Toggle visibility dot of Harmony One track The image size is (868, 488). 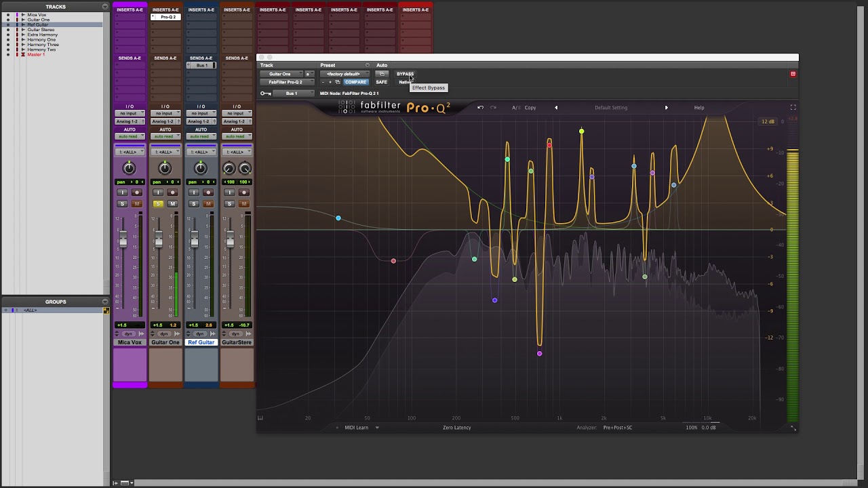tap(8, 40)
